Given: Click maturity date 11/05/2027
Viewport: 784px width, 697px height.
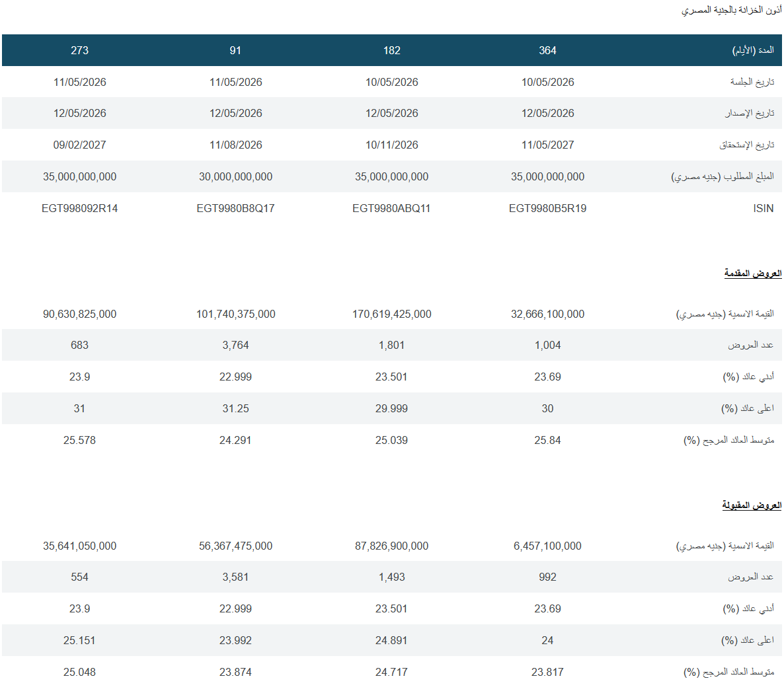Looking at the screenshot, I should click(547, 145).
